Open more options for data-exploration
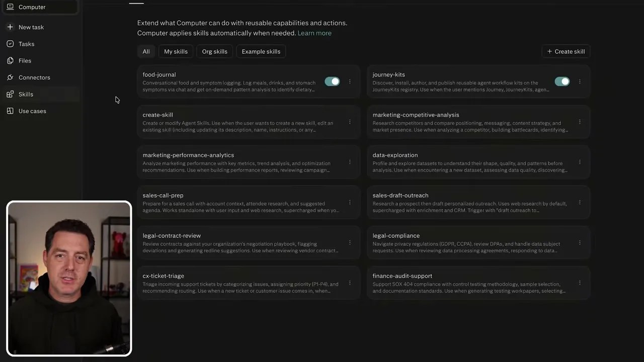The width and height of the screenshot is (644, 362). (580, 162)
